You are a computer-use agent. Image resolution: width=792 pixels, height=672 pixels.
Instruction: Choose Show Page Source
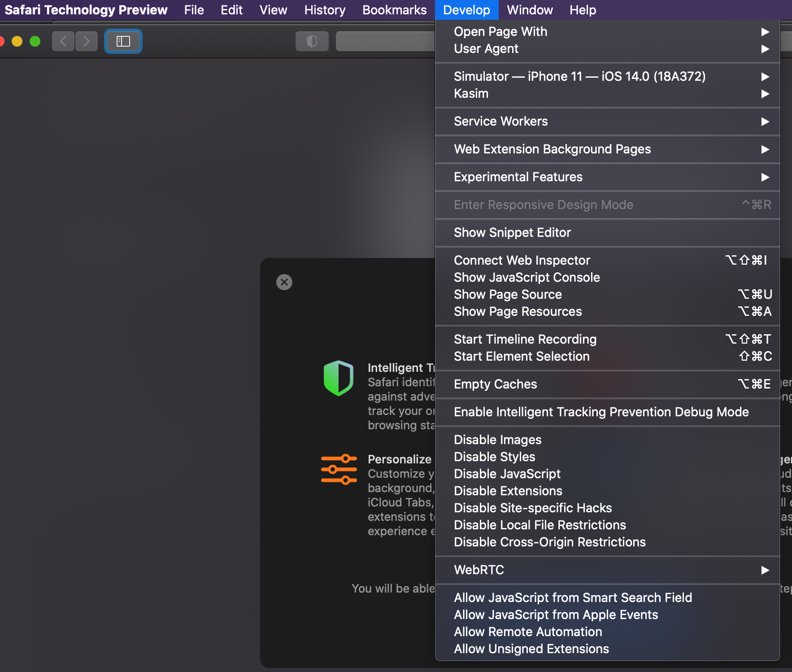(608, 294)
